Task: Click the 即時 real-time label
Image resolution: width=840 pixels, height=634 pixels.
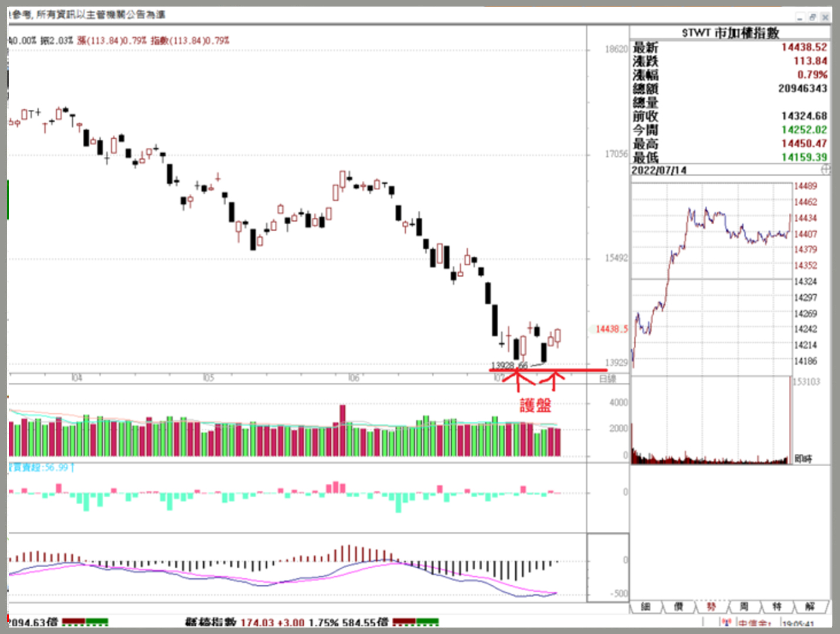Action: (x=803, y=458)
